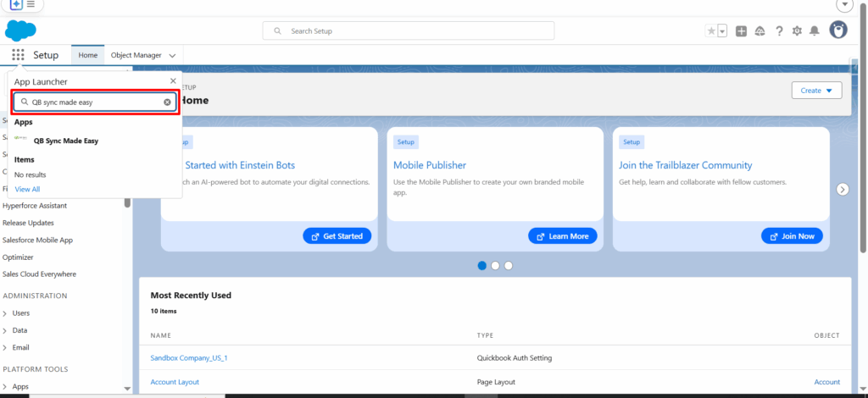Open the QB Sync Made Easy app

pos(65,141)
